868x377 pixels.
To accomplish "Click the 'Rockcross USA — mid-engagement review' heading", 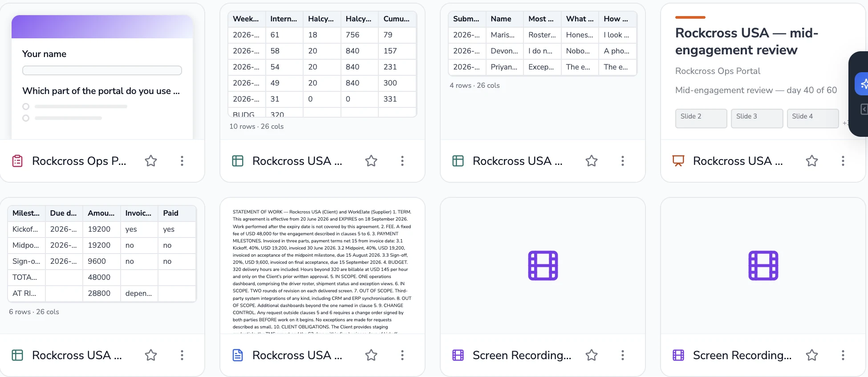I will point(747,41).
